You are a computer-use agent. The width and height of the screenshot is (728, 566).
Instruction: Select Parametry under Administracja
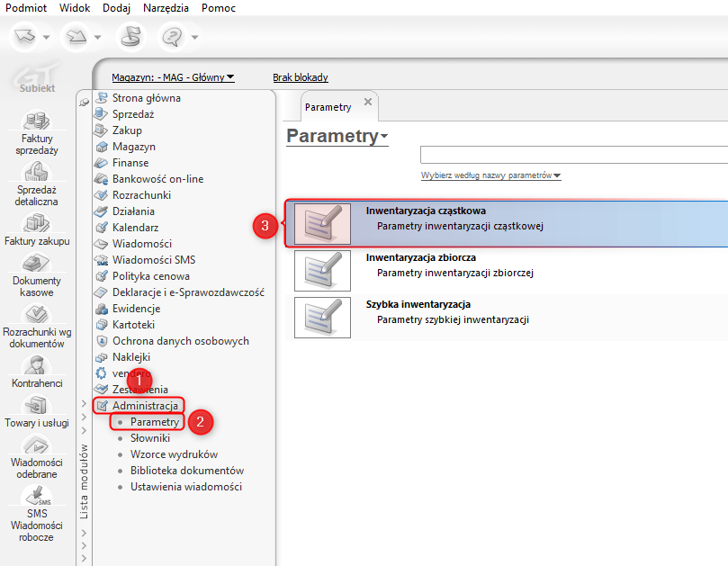tap(154, 422)
